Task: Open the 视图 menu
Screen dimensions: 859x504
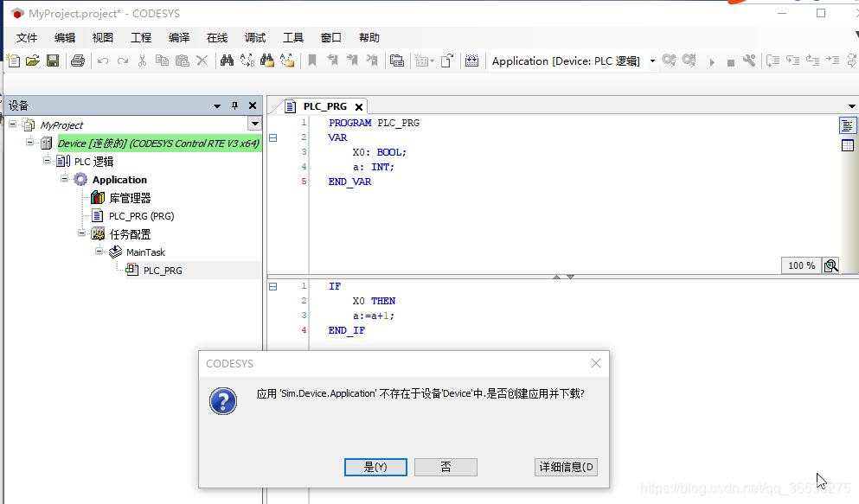Action: pyautogui.click(x=102, y=37)
